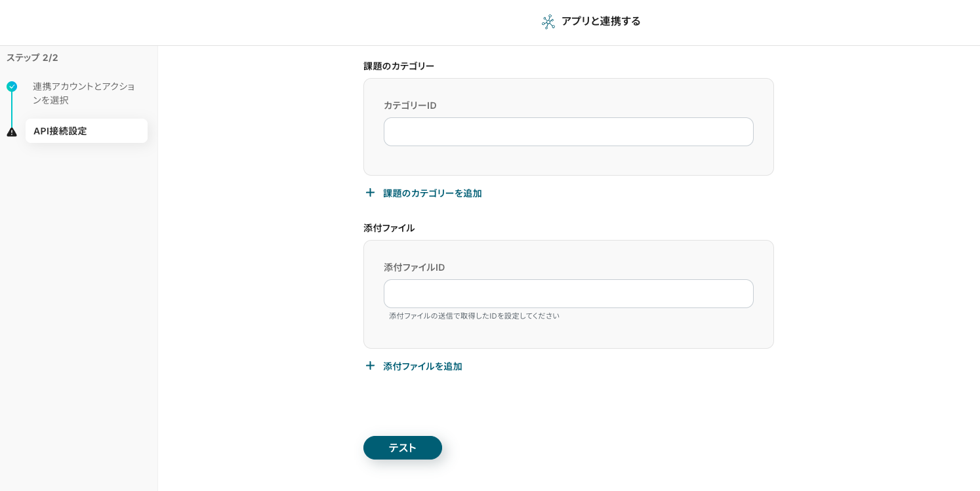Click the vertical step progress line
The image size is (980, 491).
[12, 109]
